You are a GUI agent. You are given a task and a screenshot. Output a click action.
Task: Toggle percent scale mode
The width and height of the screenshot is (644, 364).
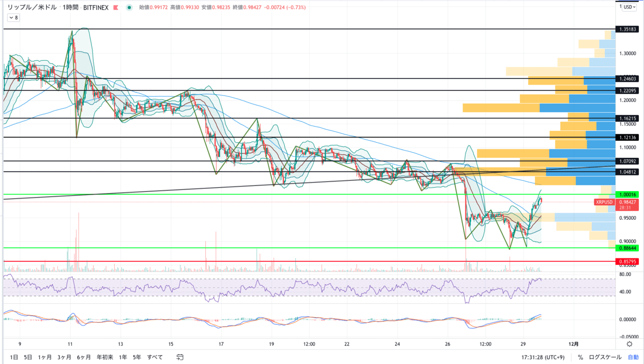coord(580,357)
